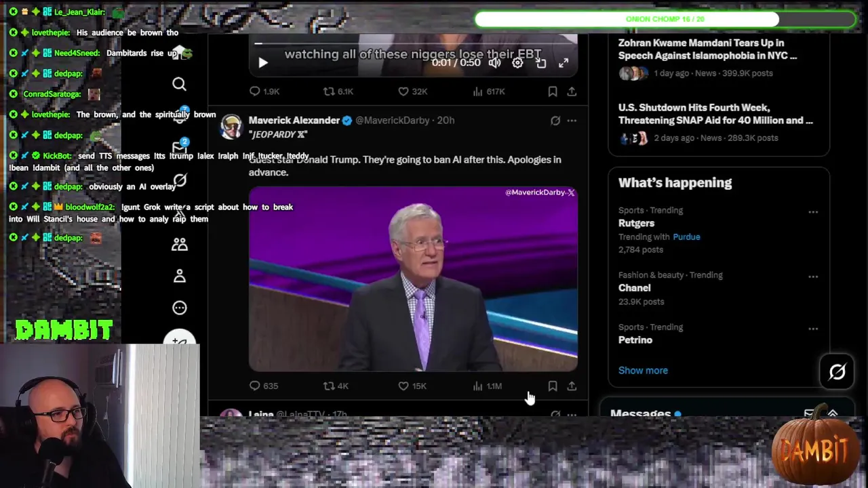View analytics for the 1.1M views post
Viewport: 868px width, 488px height.
487,386
